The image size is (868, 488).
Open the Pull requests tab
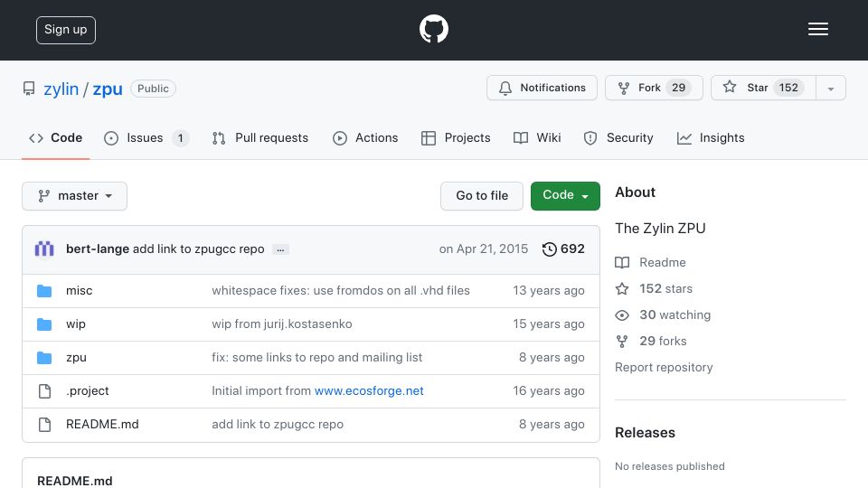(x=260, y=137)
